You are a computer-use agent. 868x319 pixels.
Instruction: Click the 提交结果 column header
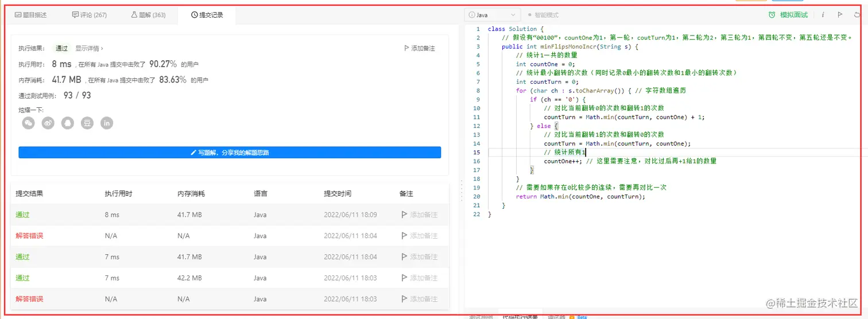[29, 194]
